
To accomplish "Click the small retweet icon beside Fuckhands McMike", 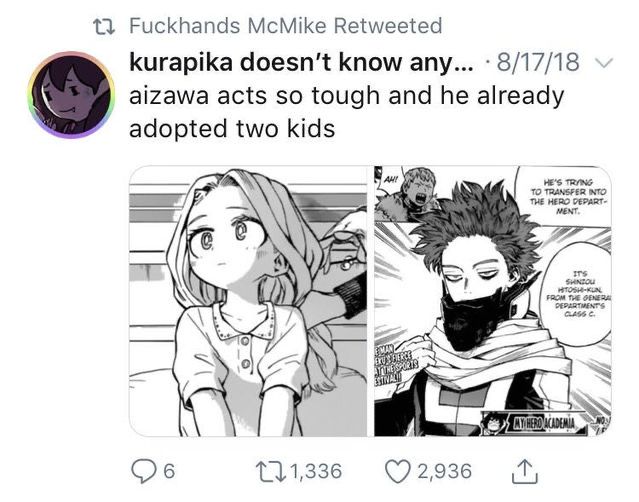I will (104, 26).
